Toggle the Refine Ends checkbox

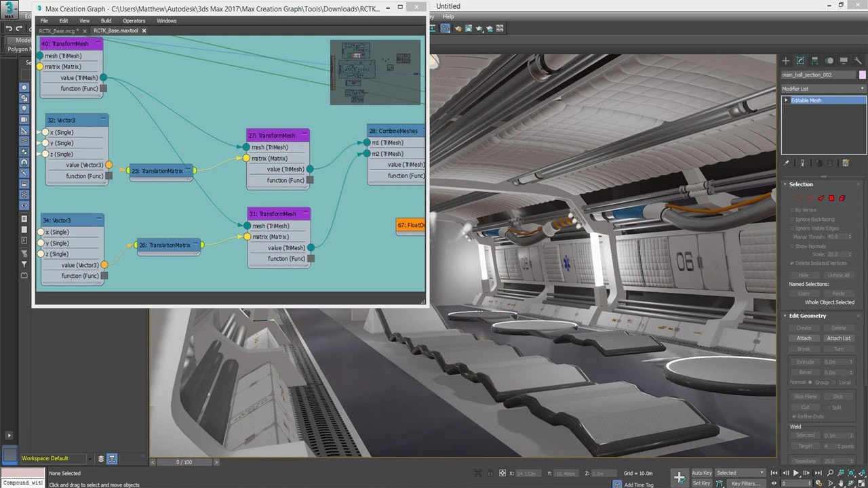pos(794,416)
